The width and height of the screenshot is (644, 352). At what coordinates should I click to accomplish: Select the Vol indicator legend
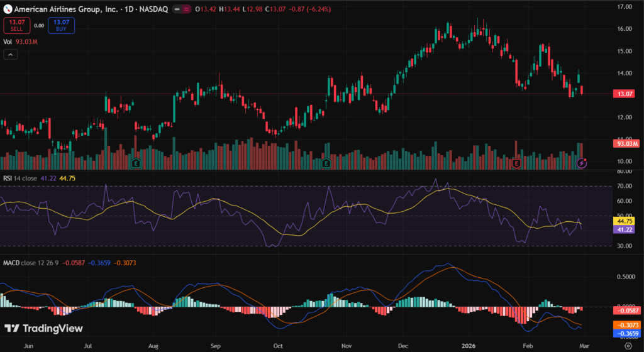tap(8, 41)
